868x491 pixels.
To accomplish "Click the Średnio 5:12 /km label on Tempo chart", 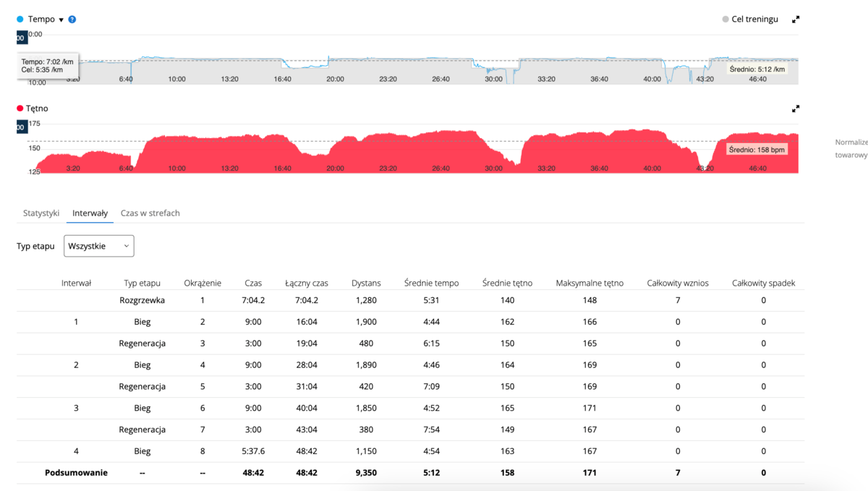I will (x=757, y=69).
